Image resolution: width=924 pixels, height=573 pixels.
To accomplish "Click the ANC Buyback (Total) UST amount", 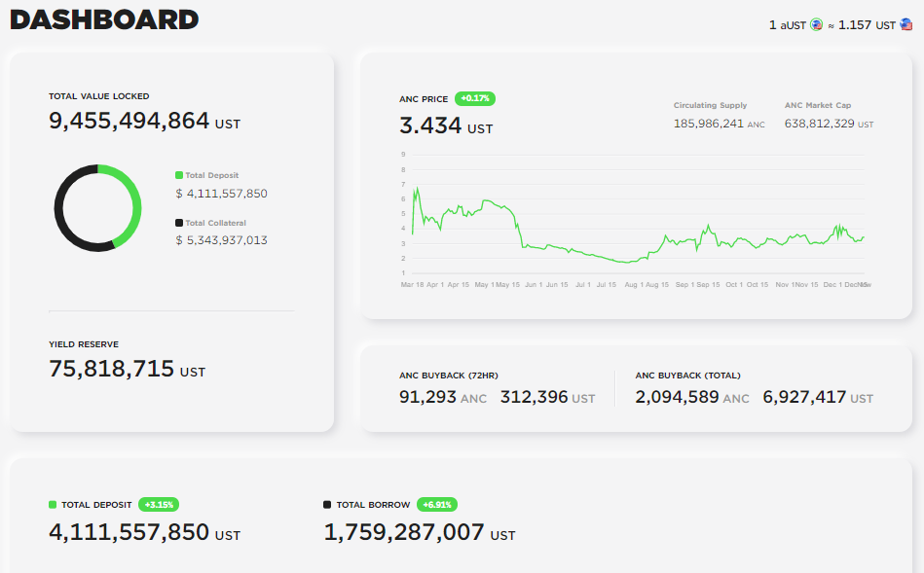I will [804, 397].
